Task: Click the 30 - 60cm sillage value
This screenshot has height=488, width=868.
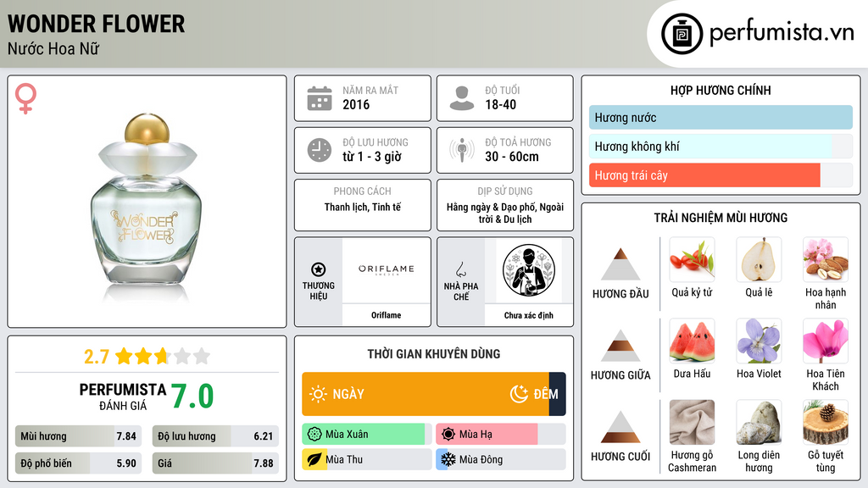Action: point(511,157)
